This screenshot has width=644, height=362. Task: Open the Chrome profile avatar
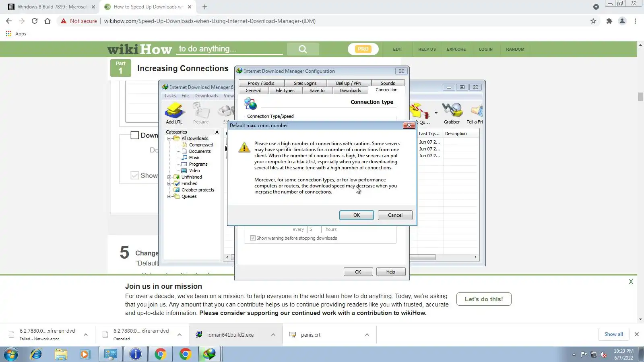point(622,21)
